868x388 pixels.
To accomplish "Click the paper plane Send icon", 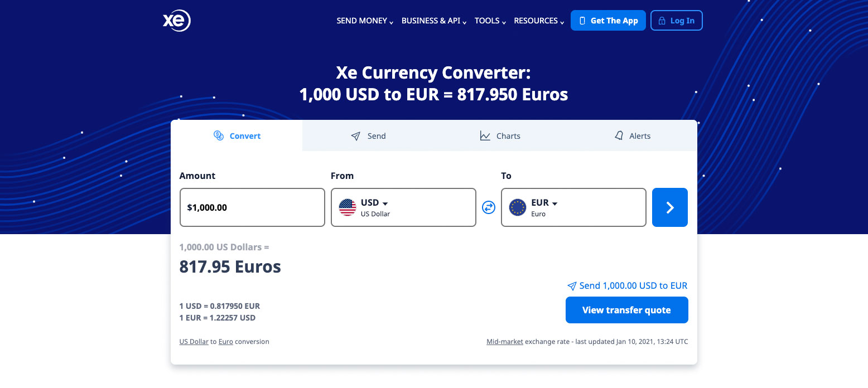I will click(x=355, y=136).
